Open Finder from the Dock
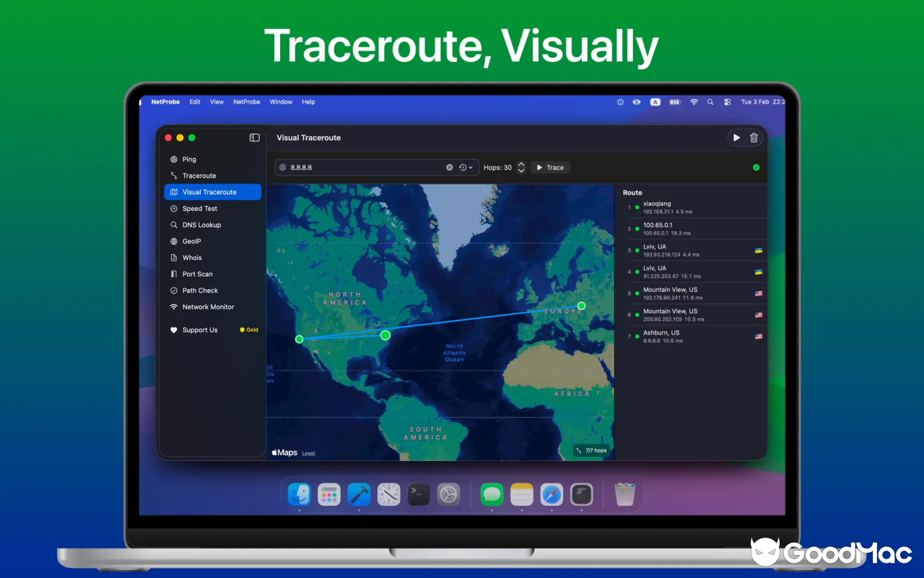 coord(299,494)
